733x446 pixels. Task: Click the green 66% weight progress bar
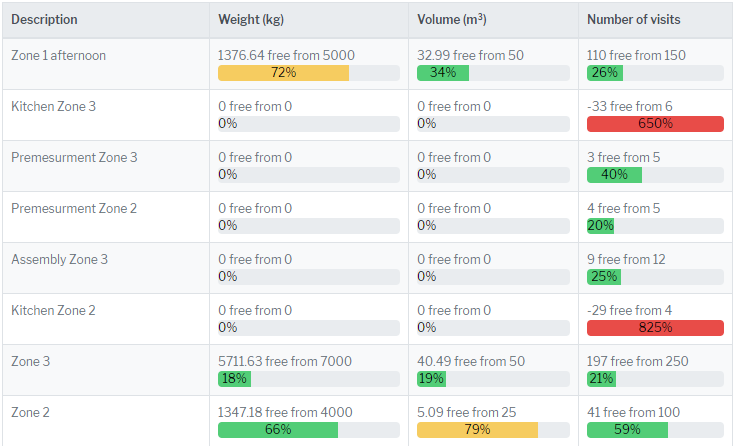pos(278,430)
